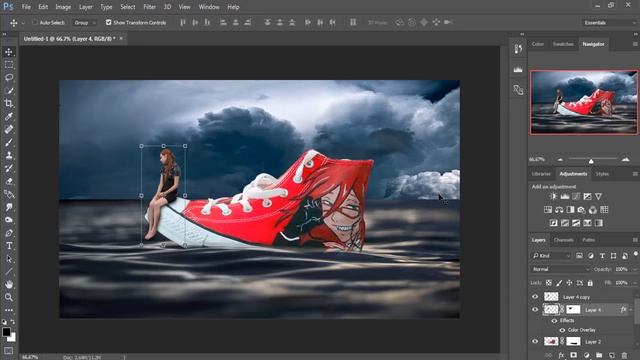This screenshot has width=640, height=360.
Task: Open the Opacity value dropdown arrow
Action: (634, 269)
